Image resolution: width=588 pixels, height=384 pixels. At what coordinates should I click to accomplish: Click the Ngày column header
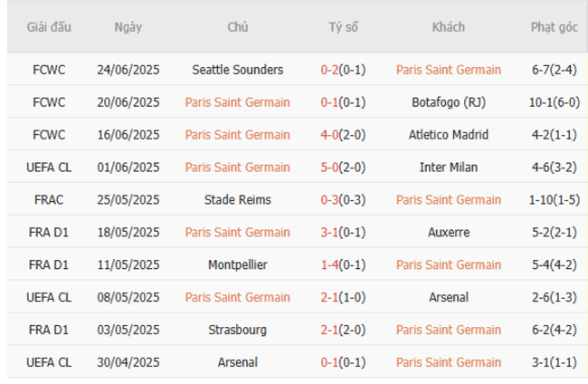(x=128, y=27)
